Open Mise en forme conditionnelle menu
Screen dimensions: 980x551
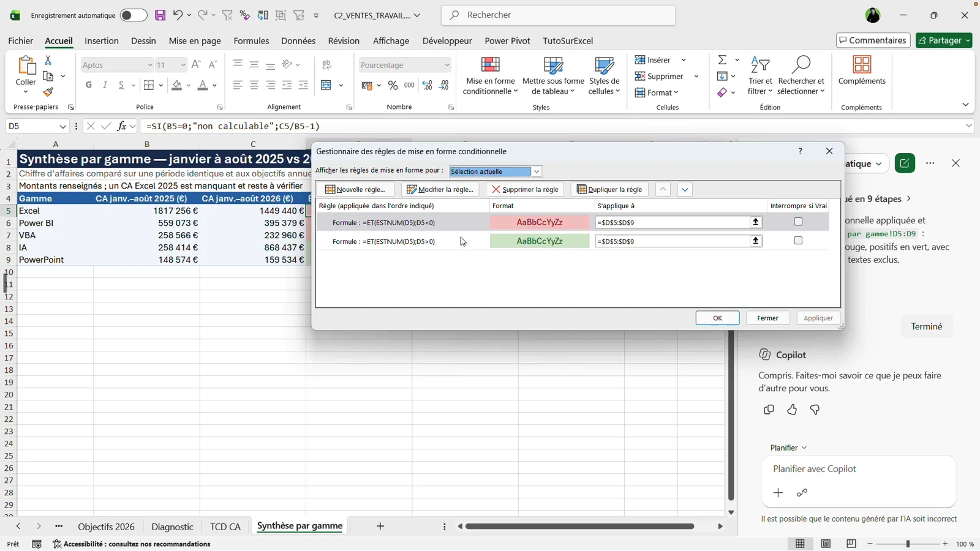coord(490,76)
